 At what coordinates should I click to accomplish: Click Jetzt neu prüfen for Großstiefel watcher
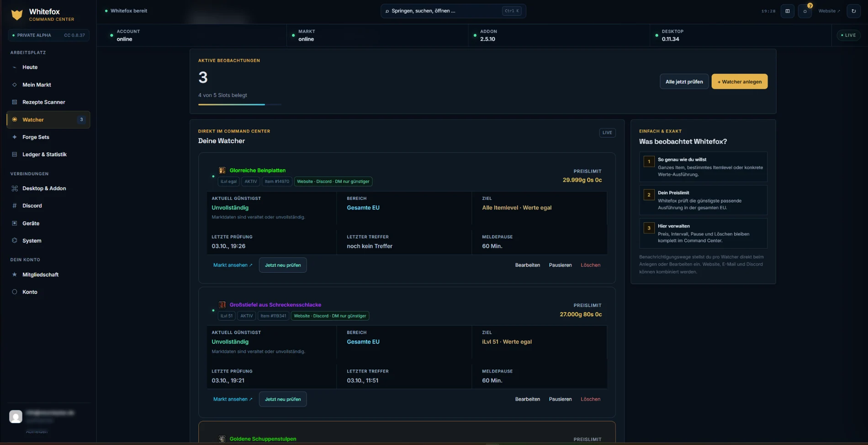[283, 399]
